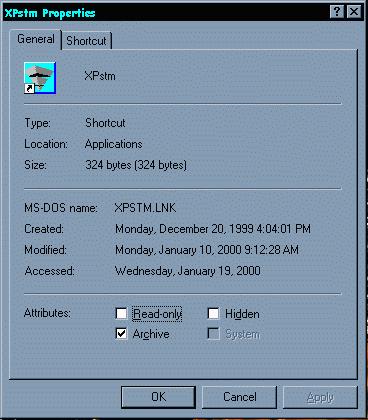Click the XPstm shortcut icon
This screenshot has width=368, height=420.
click(x=40, y=78)
